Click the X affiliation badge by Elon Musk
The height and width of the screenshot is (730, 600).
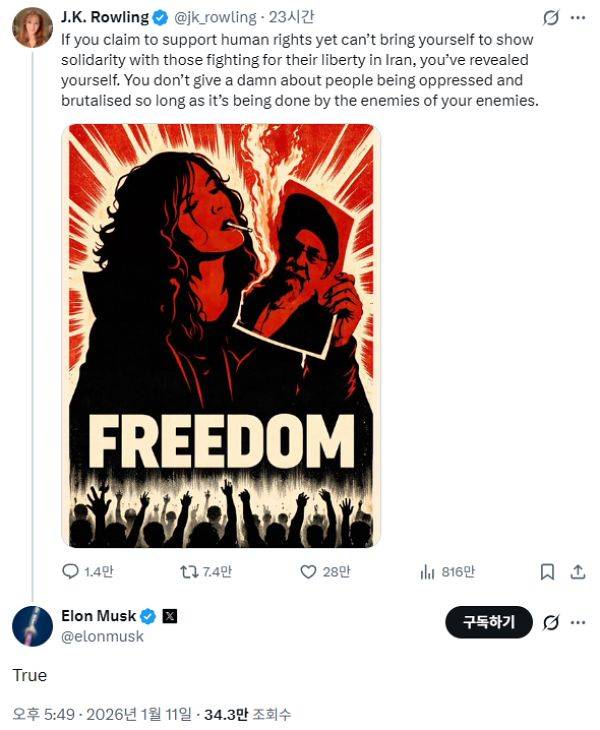click(x=170, y=616)
